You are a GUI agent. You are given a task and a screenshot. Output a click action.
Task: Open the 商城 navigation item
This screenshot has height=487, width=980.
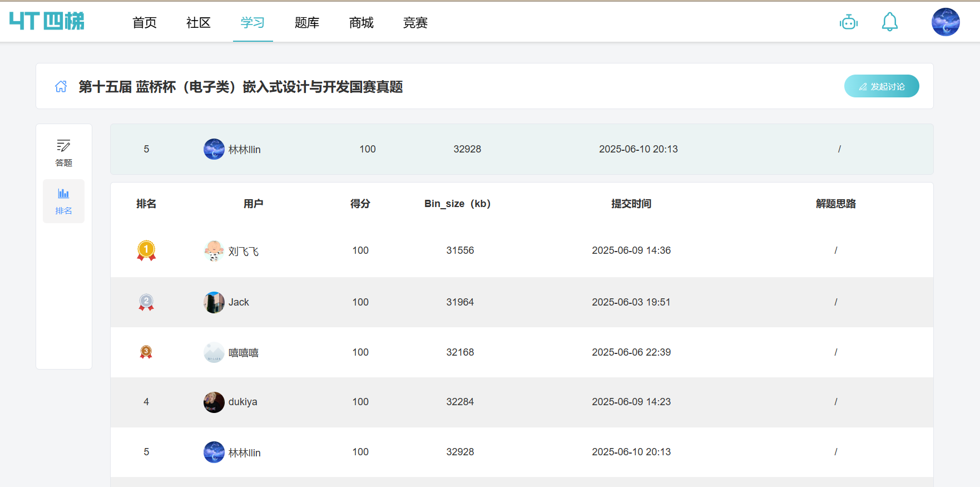pos(362,23)
